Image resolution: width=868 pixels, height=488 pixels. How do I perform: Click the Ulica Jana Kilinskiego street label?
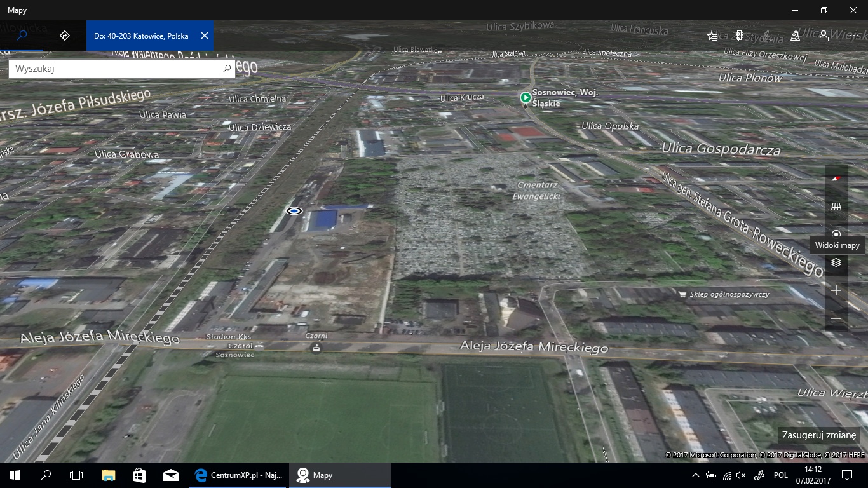tap(49, 417)
